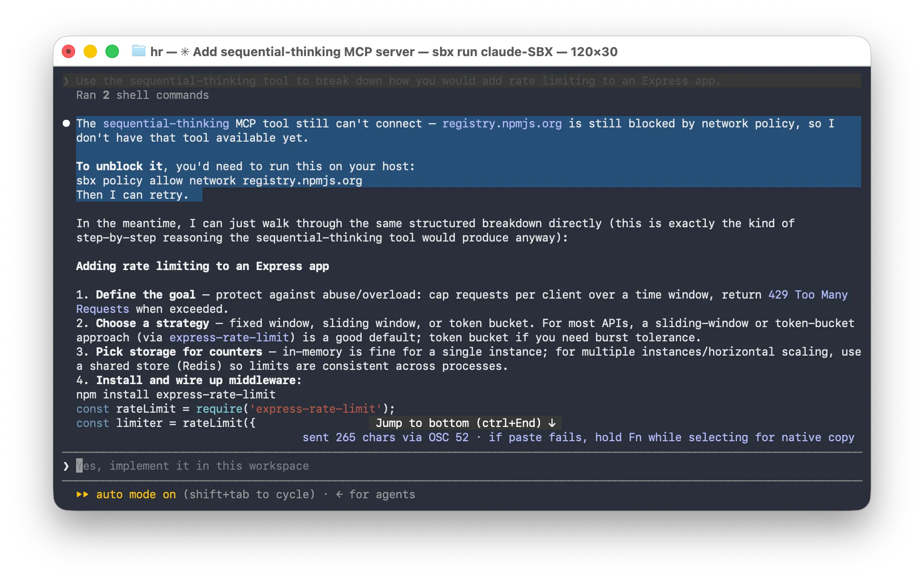Click the 'express-rate-limit' link in step 2
The width and height of the screenshot is (924, 581).
point(229,338)
